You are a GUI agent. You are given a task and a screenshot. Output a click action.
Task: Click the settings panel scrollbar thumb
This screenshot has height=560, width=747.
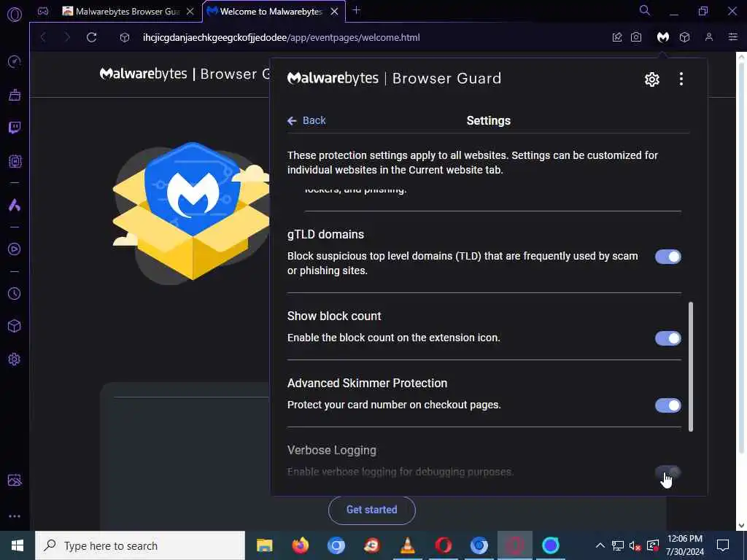click(691, 367)
